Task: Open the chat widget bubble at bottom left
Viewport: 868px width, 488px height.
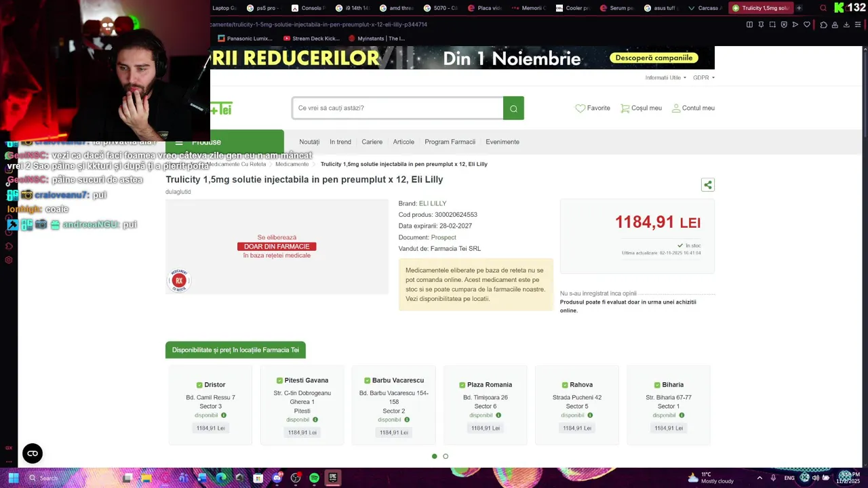Action: (33, 453)
